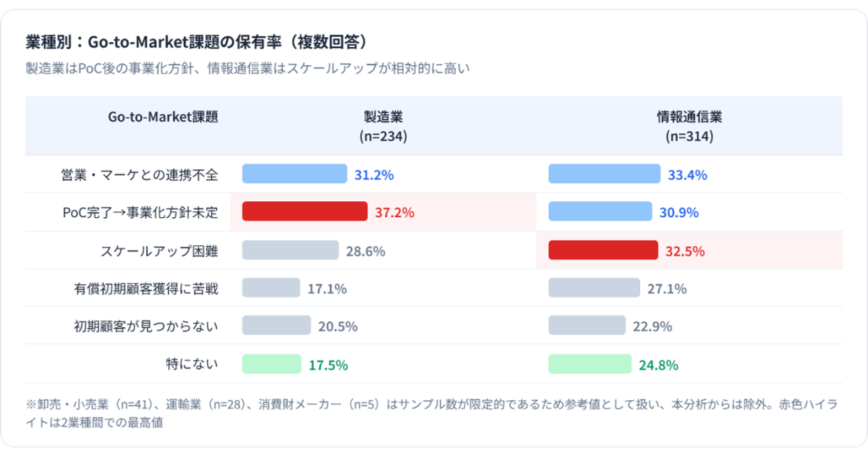Select the 初期顧客が見つからない row label

[146, 326]
